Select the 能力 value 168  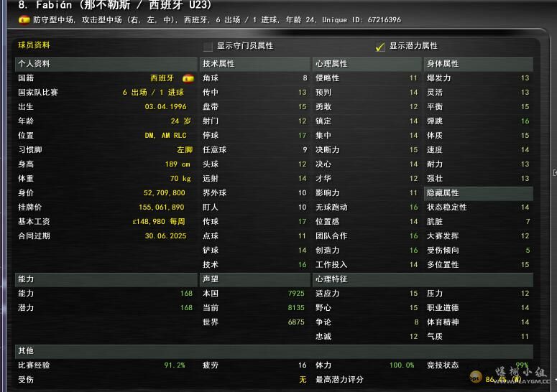(x=186, y=294)
